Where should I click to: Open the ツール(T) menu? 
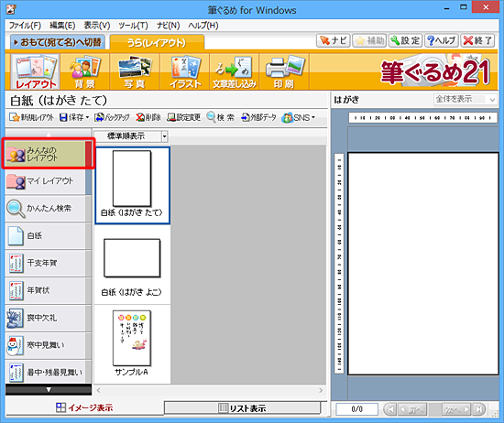tap(133, 26)
